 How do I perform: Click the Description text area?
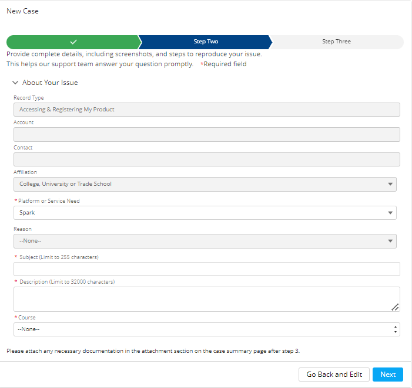[206, 299]
